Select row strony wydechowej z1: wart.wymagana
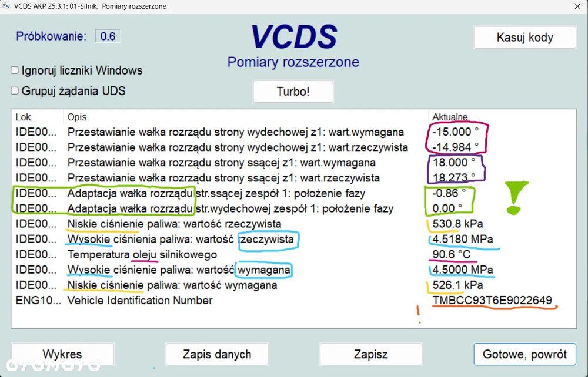The image size is (588, 377). tap(293, 132)
